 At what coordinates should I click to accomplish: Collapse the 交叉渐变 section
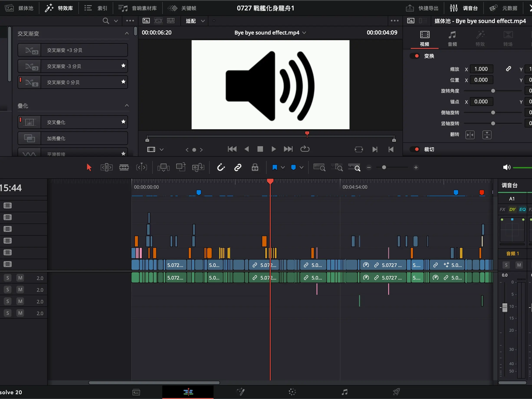click(x=127, y=33)
